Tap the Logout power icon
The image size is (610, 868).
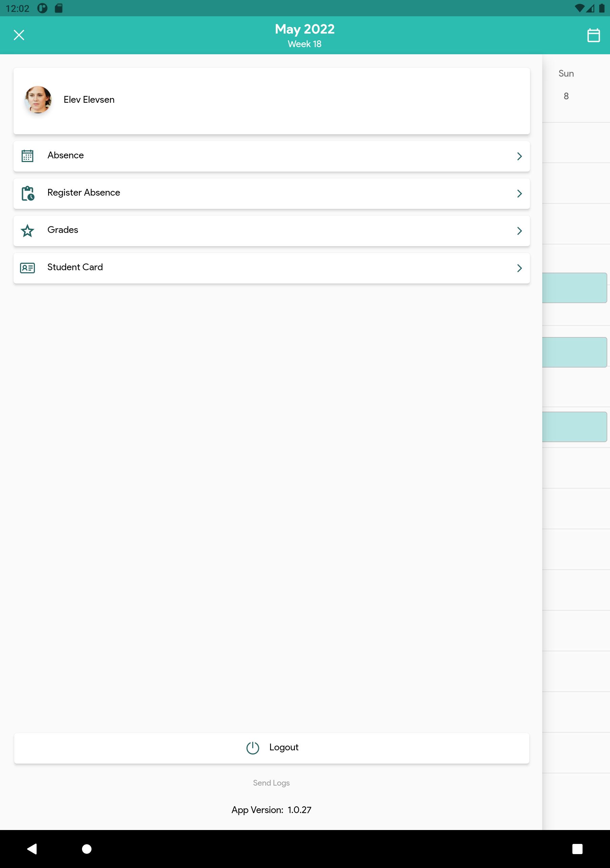click(252, 748)
